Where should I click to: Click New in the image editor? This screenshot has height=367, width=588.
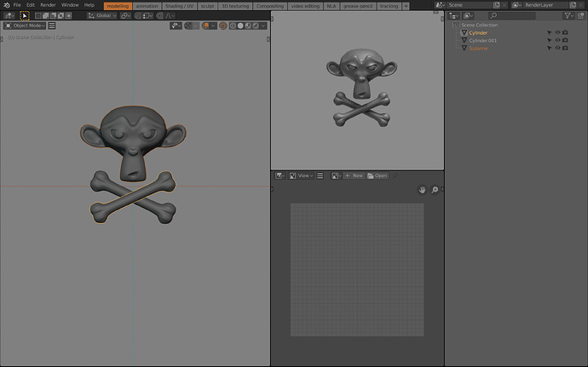click(354, 175)
